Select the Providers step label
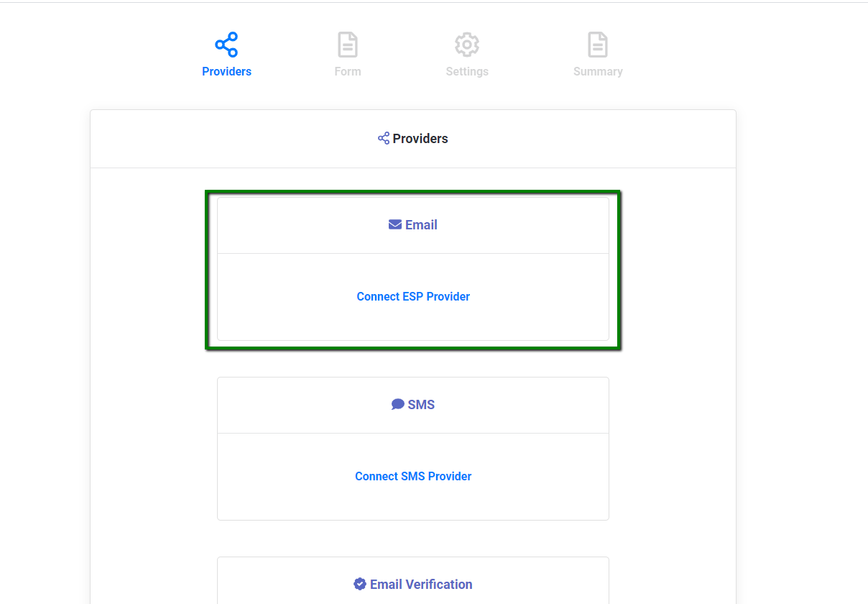 click(x=226, y=71)
